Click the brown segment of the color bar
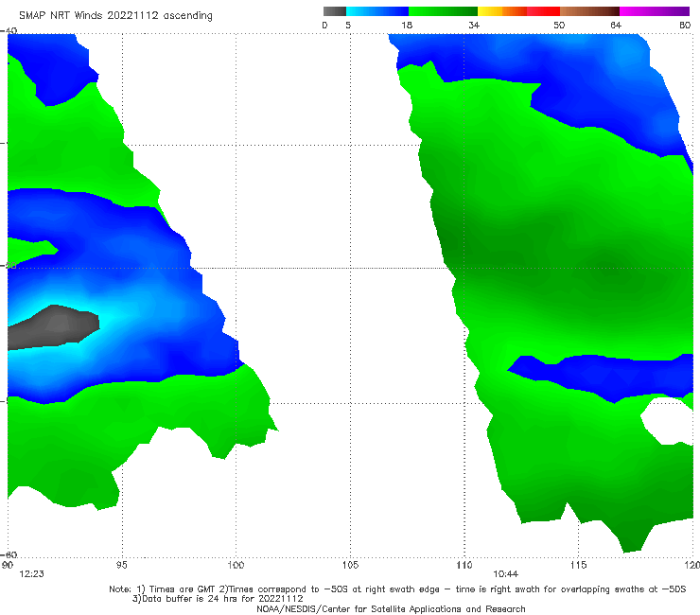Screen dimensions: 700x615 pos(589,11)
